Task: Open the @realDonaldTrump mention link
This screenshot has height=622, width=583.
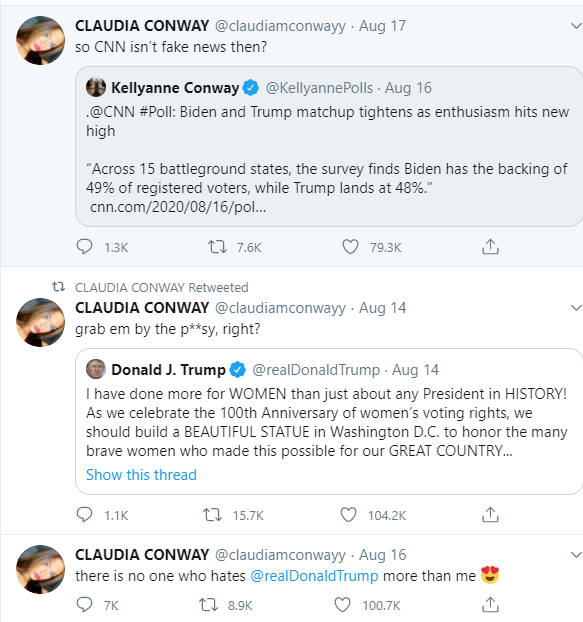Action: [x=314, y=576]
